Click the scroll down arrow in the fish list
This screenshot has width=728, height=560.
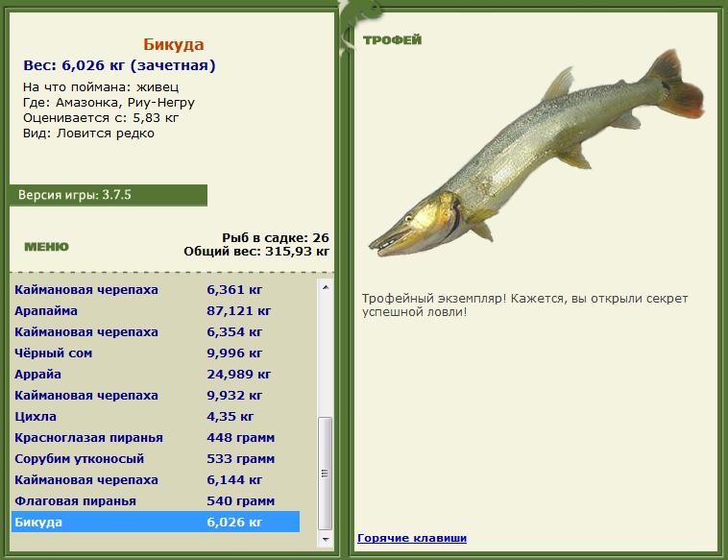pyautogui.click(x=326, y=539)
